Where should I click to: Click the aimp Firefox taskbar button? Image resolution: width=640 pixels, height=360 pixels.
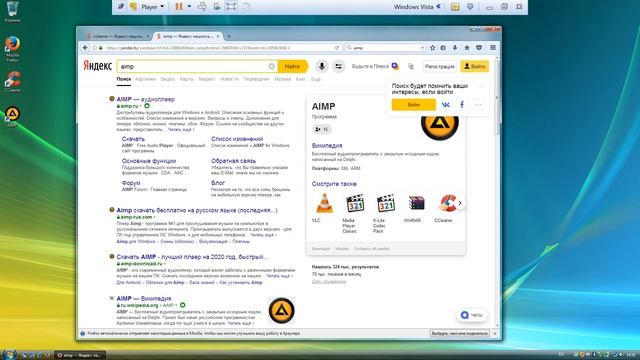[x=80, y=356]
